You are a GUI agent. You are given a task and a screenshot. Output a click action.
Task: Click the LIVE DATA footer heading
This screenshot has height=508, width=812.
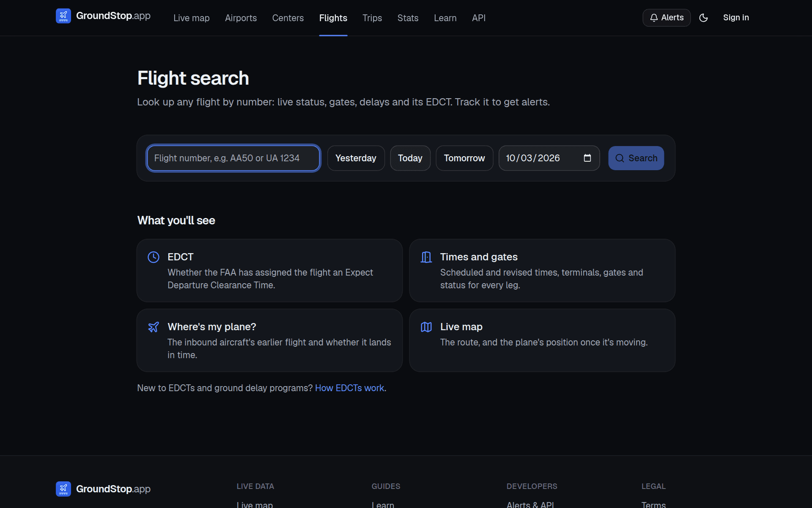(255, 486)
